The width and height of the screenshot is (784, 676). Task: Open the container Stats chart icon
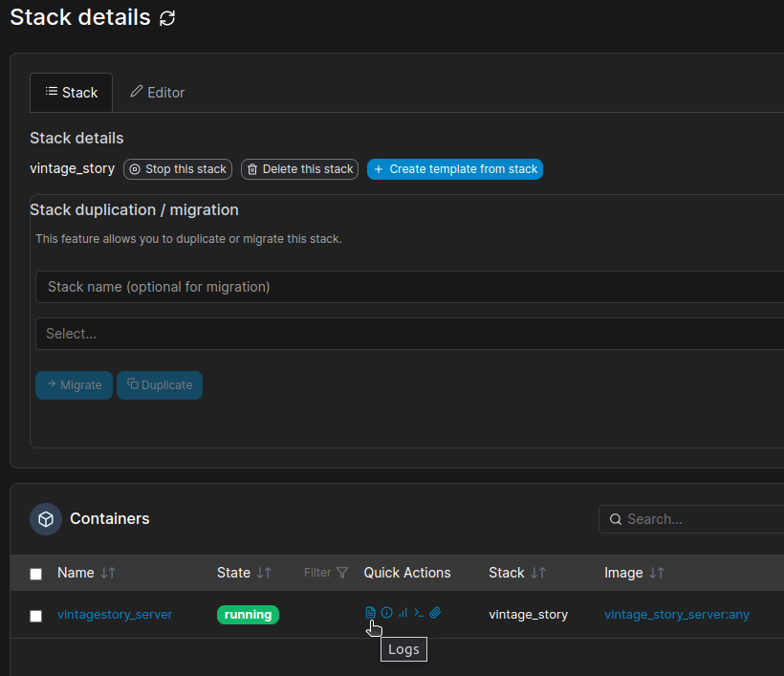click(403, 613)
